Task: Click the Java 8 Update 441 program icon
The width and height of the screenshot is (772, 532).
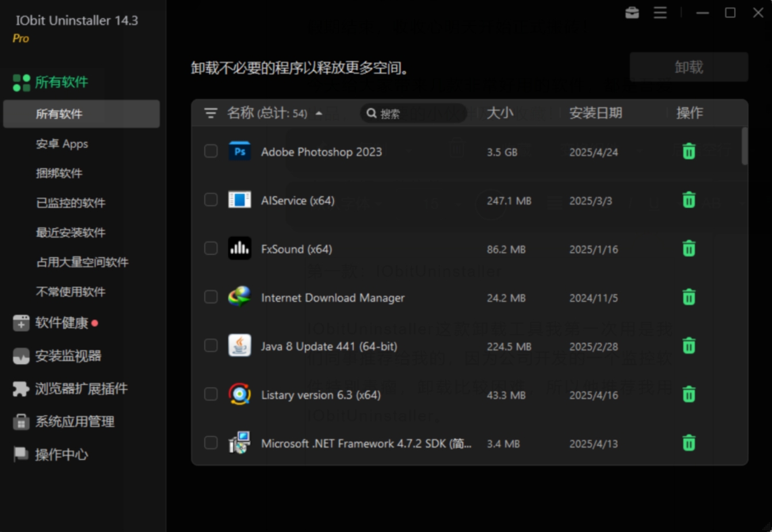Action: tap(239, 346)
